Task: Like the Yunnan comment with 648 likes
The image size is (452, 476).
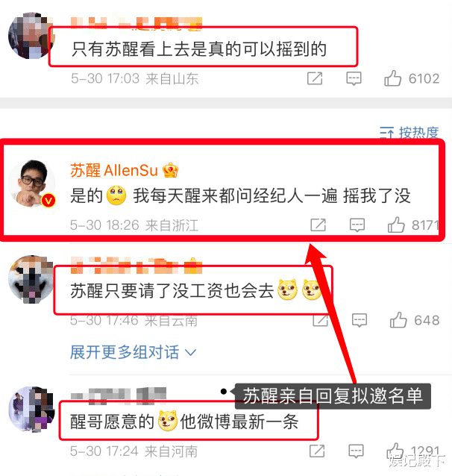Action: pyautogui.click(x=398, y=320)
